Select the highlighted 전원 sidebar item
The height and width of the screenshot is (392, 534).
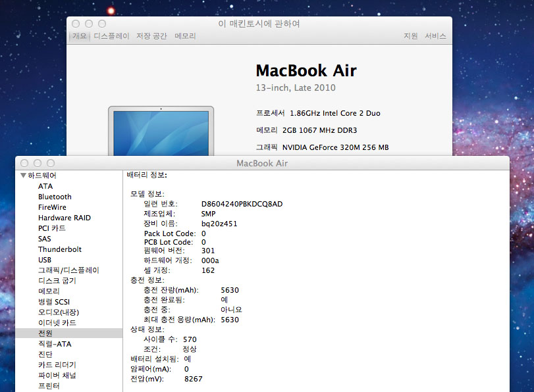point(45,333)
